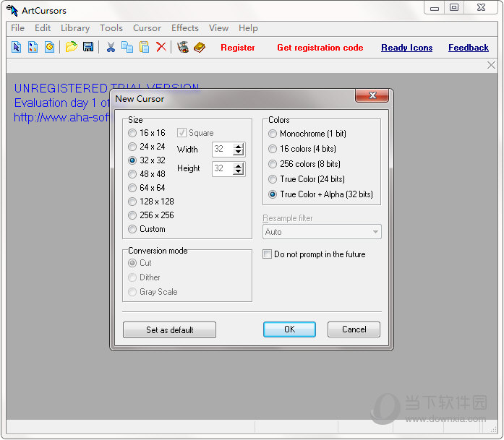Click Set as default button
Screen dimensions: 504x440
point(169,330)
